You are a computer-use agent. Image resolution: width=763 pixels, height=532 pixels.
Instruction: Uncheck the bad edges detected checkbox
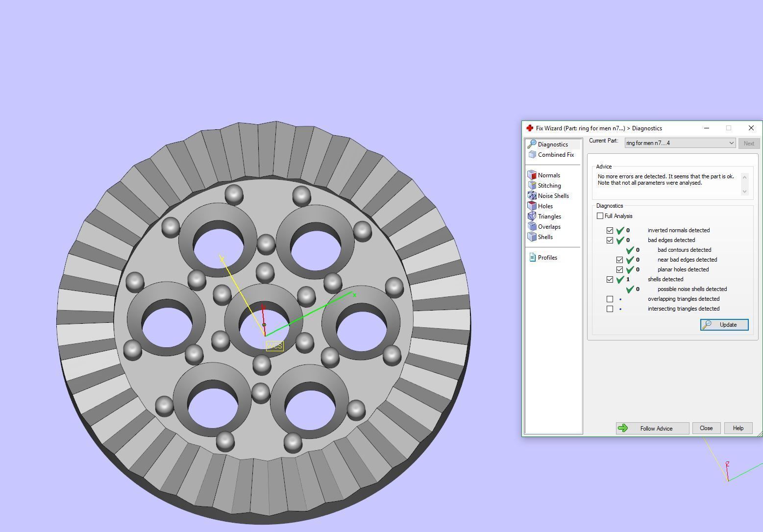(x=610, y=240)
